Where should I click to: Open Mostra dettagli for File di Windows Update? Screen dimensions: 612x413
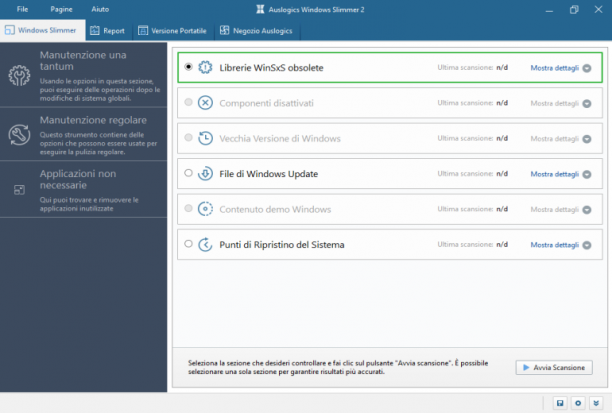point(554,174)
